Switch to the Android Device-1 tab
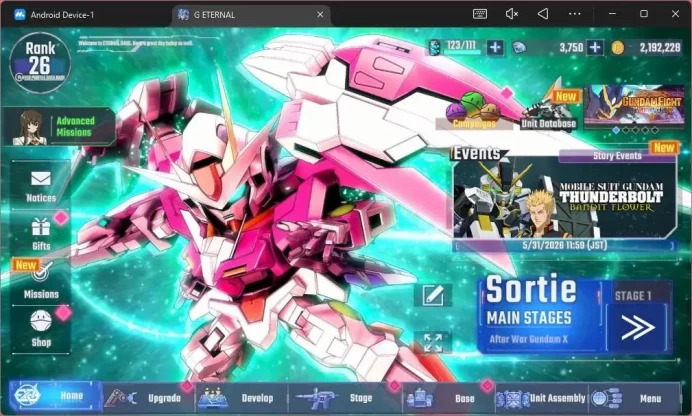The width and height of the screenshot is (692, 416). (62, 15)
